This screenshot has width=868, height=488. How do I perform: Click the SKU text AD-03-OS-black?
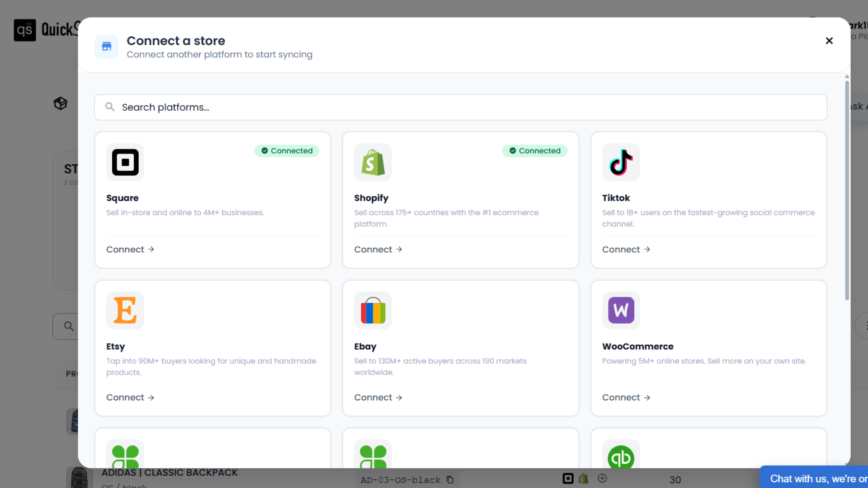point(401,480)
